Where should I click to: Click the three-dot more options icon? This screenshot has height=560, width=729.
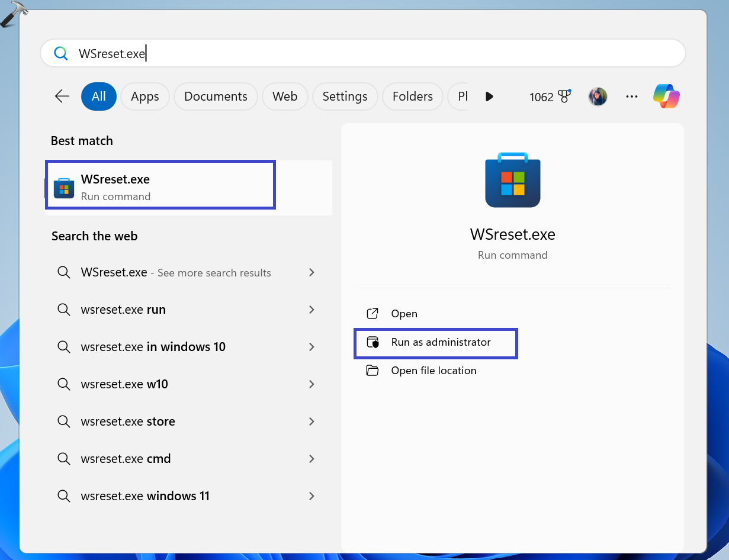point(632,96)
